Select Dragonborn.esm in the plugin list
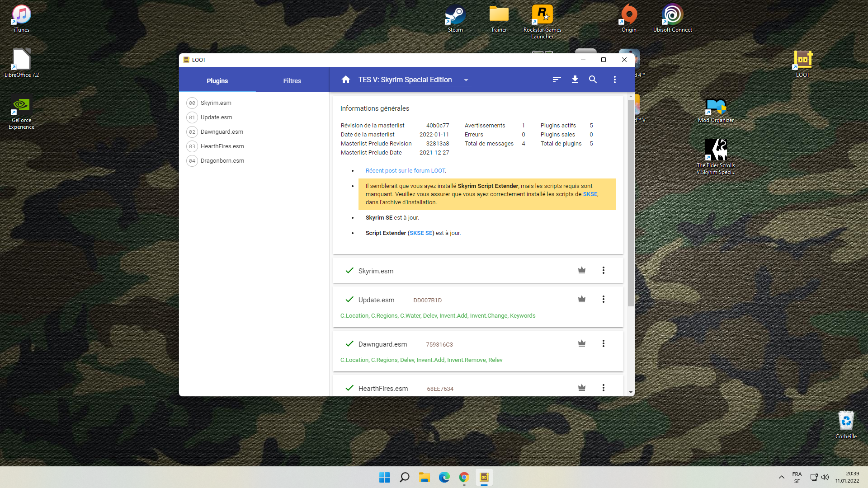This screenshot has height=488, width=868. pos(222,161)
